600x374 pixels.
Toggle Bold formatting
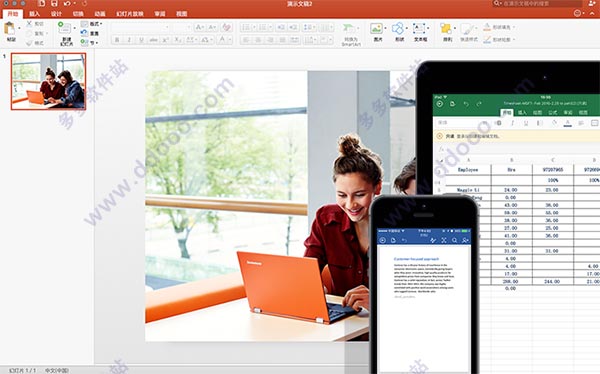[x=117, y=40]
